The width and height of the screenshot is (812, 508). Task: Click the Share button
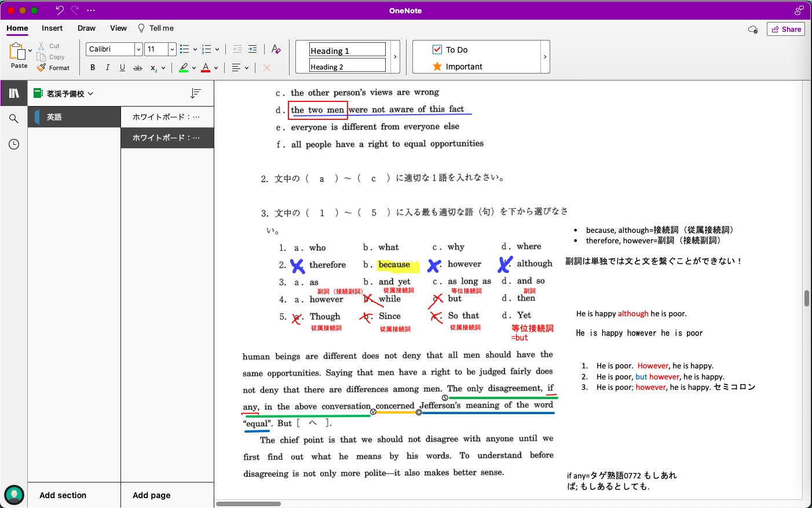(785, 29)
